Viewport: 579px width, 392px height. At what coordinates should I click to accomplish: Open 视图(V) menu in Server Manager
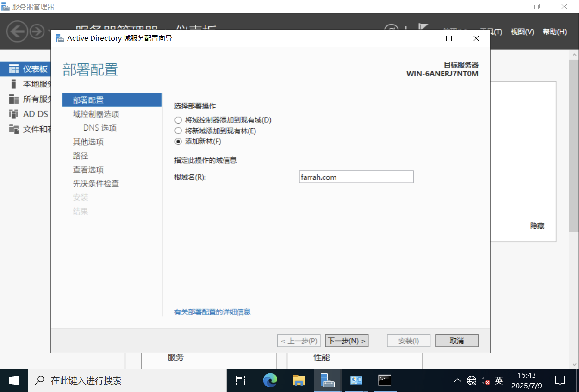[523, 32]
